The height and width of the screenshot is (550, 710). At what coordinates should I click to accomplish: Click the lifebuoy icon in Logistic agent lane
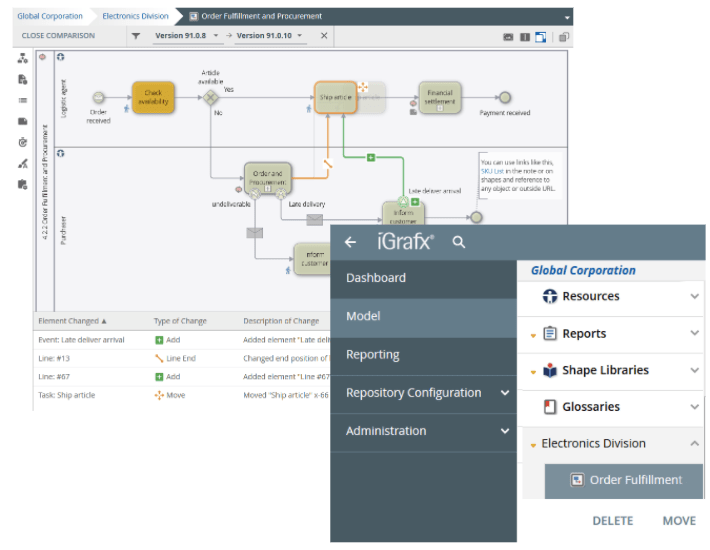(61, 57)
